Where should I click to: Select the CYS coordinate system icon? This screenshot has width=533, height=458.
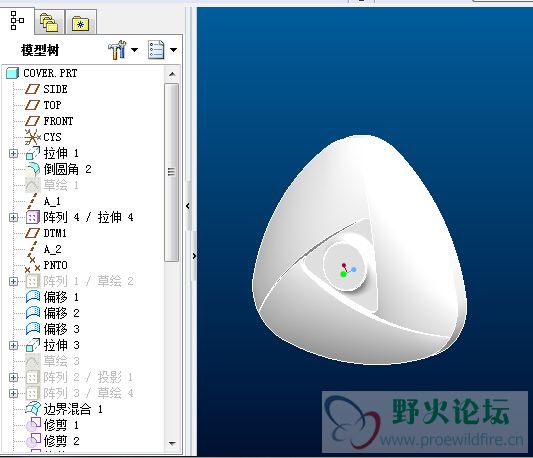[x=33, y=137]
